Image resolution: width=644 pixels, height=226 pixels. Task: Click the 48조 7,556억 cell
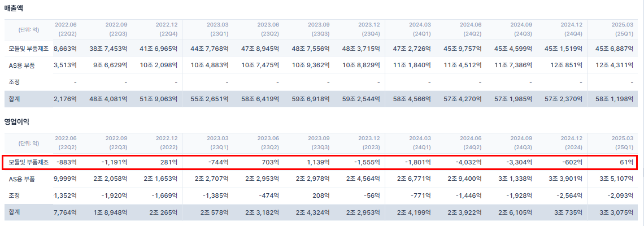click(311, 49)
